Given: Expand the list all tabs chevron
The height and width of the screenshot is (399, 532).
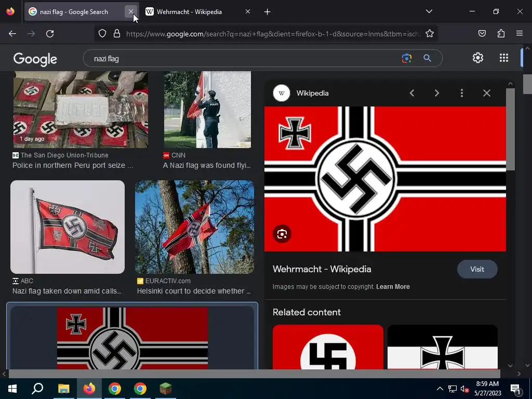Looking at the screenshot, I should (x=429, y=11).
